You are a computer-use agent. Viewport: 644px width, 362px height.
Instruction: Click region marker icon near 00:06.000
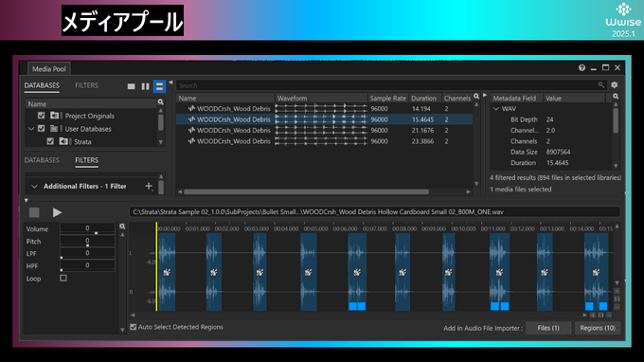[357, 272]
